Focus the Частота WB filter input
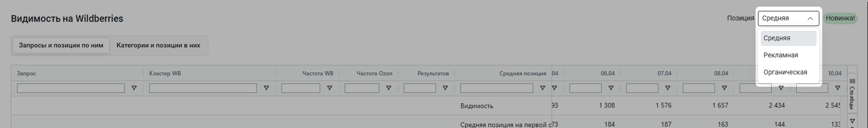 pos(301,88)
